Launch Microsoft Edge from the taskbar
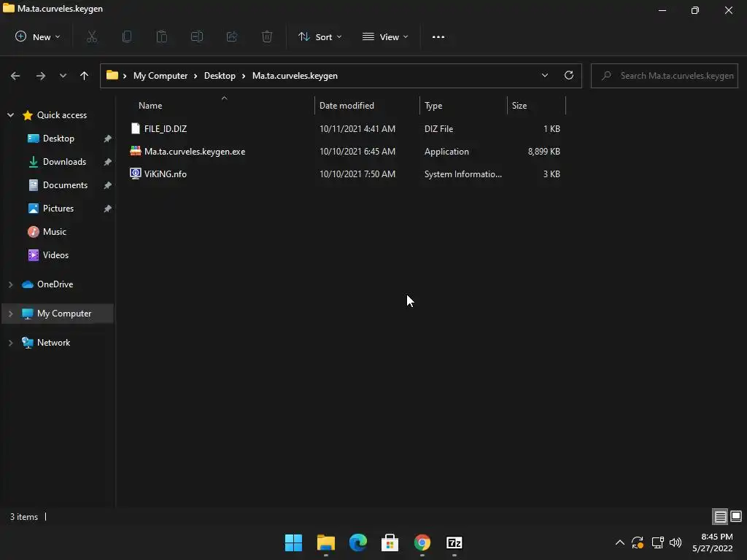This screenshot has height=560, width=747. click(x=357, y=542)
